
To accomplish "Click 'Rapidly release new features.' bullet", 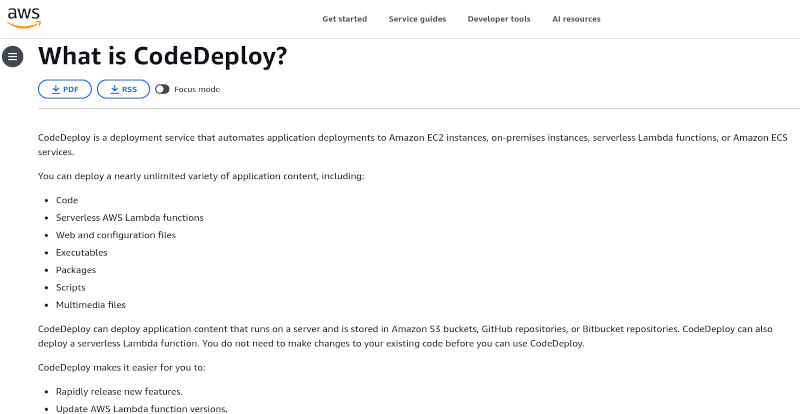I will click(119, 392).
